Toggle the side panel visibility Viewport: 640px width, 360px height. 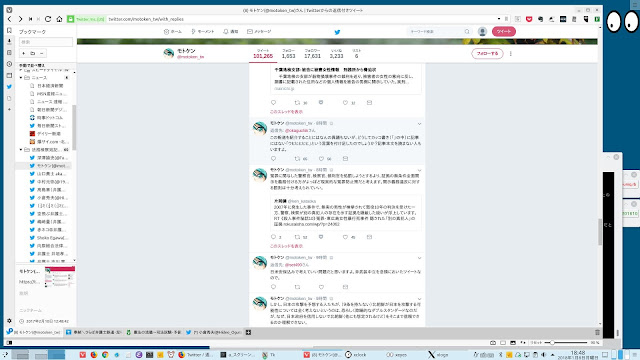[x=9, y=342]
